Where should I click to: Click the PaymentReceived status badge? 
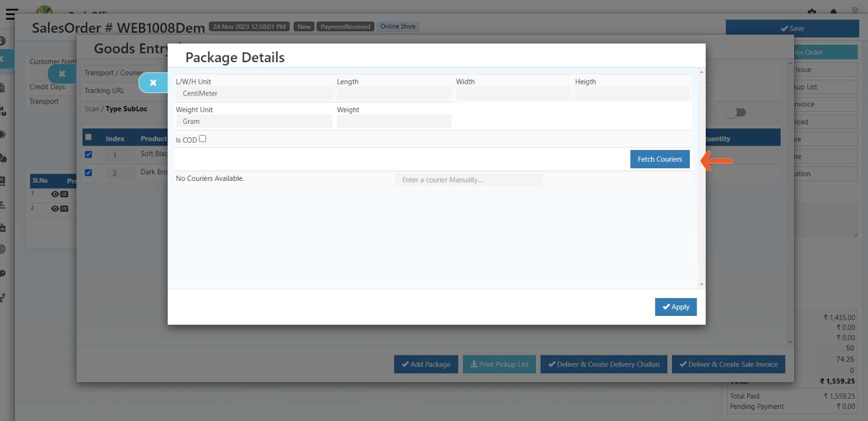coord(345,27)
